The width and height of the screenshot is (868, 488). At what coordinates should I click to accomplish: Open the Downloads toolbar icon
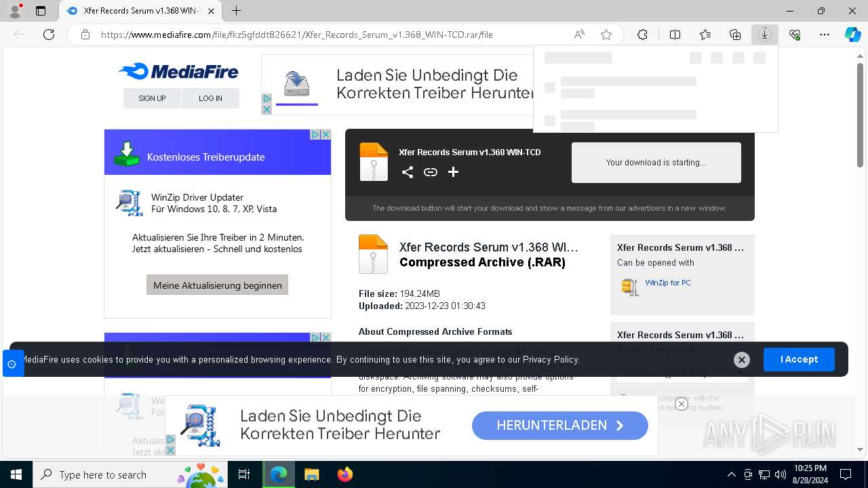coord(765,35)
